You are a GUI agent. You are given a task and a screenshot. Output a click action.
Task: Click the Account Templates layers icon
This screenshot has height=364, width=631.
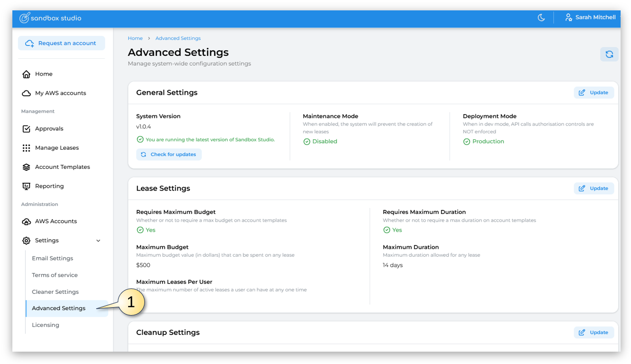pyautogui.click(x=27, y=167)
